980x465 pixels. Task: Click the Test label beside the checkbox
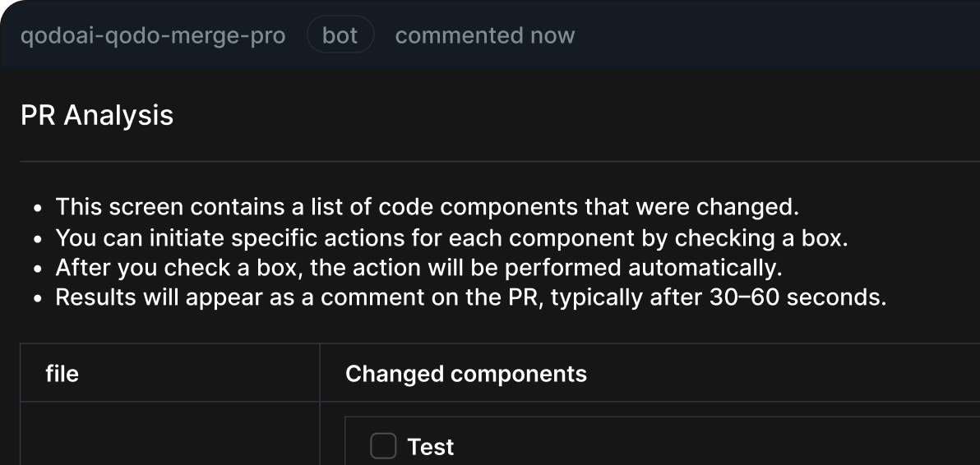431,447
